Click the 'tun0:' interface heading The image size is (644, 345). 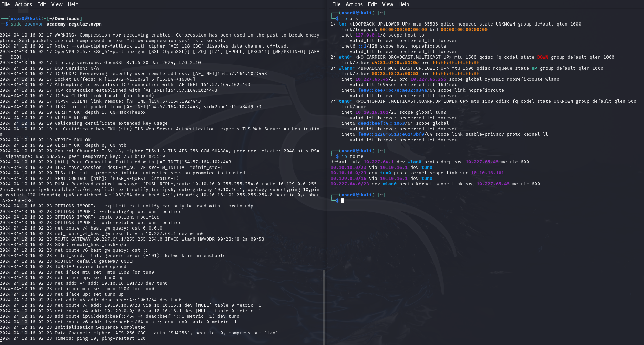pos(346,101)
